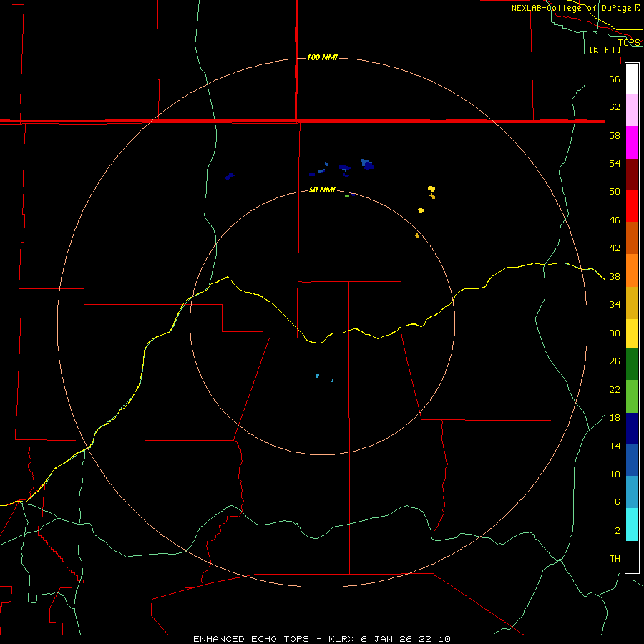Click the 54 legend value

[615, 163]
